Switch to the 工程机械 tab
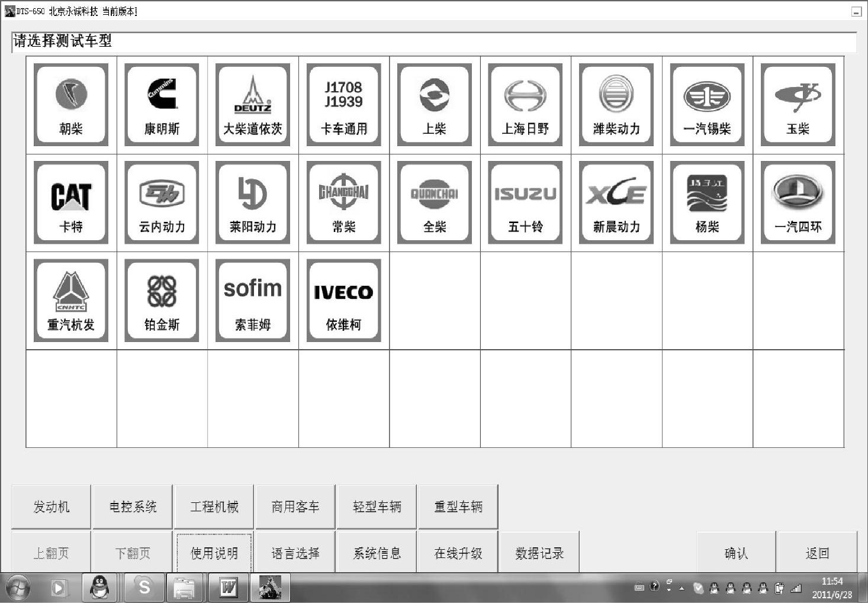This screenshot has height=603, width=868. 214,507
